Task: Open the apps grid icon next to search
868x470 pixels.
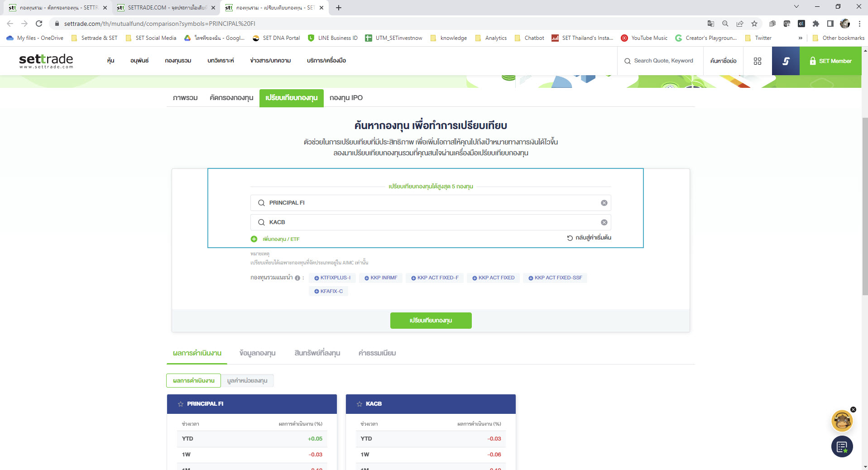Action: [x=758, y=61]
